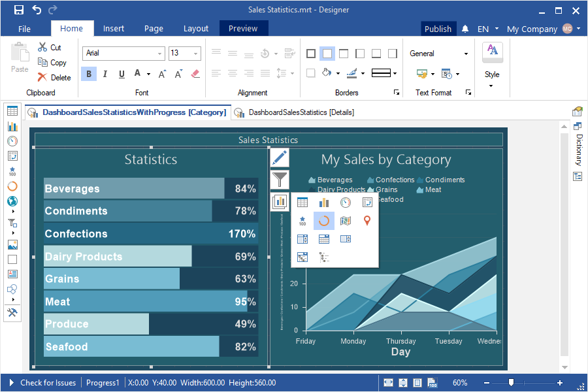The width and height of the screenshot is (588, 392).
Task: Expand the Style dropdown arrow
Action: point(491,86)
